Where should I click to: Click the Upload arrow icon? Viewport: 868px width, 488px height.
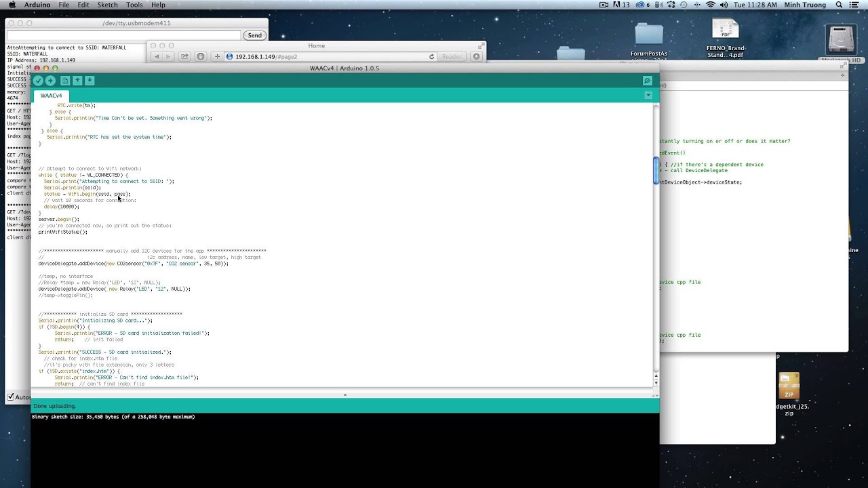pos(50,81)
